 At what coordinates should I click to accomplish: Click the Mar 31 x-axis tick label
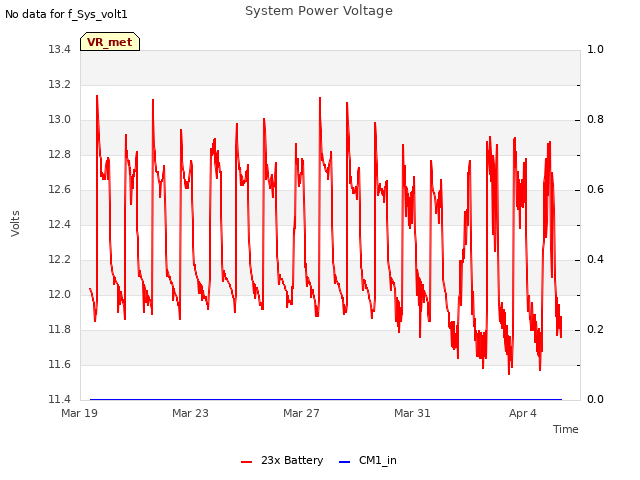(412, 413)
